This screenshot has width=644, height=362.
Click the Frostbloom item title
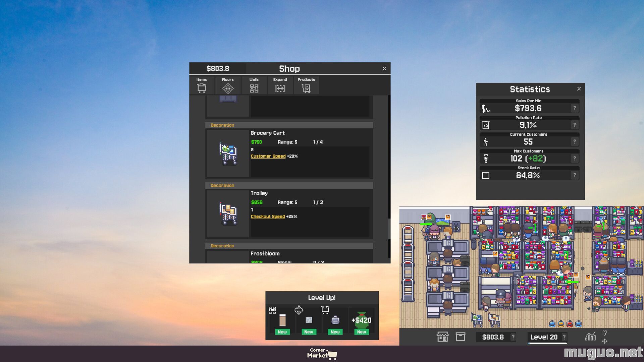(x=265, y=254)
